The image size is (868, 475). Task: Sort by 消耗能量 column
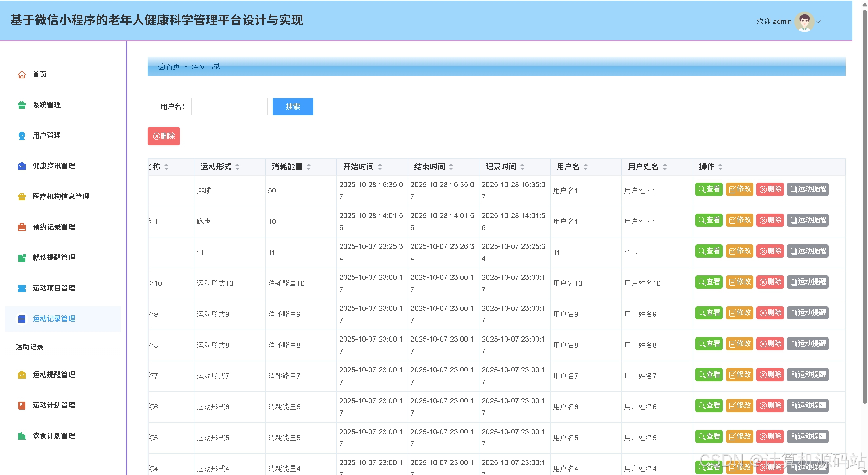point(309,167)
